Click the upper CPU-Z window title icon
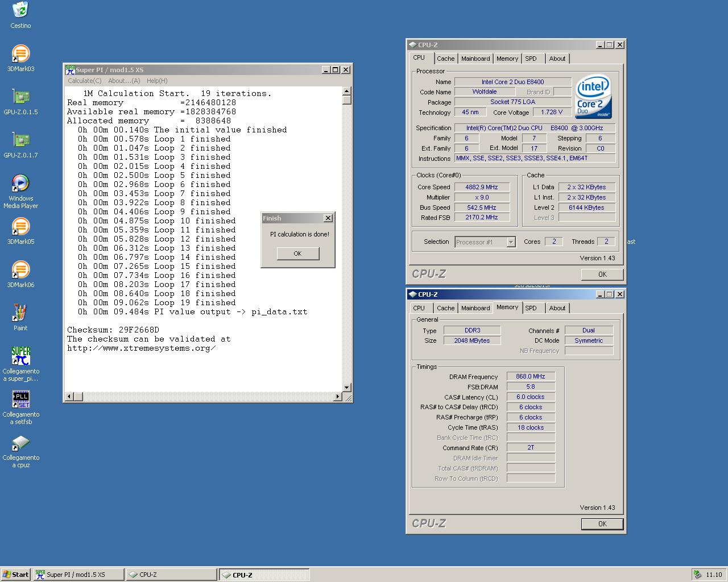 pos(412,44)
